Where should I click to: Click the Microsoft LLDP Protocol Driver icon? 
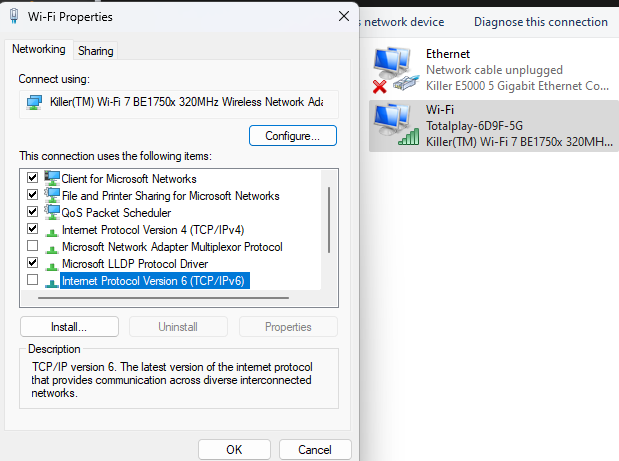pos(52,266)
